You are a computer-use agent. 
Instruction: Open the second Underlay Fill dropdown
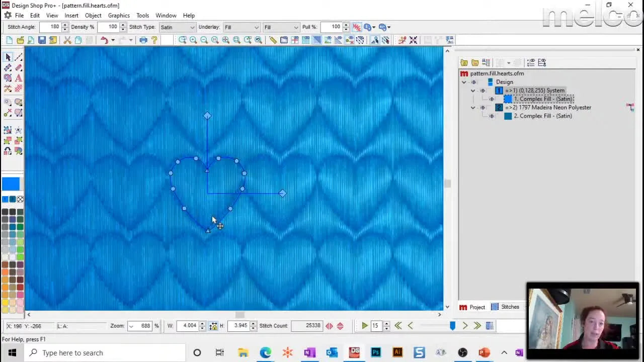[x=295, y=27]
